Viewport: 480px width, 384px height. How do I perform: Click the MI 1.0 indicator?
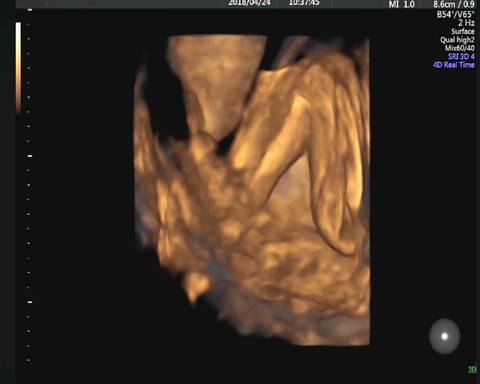(402, 4)
